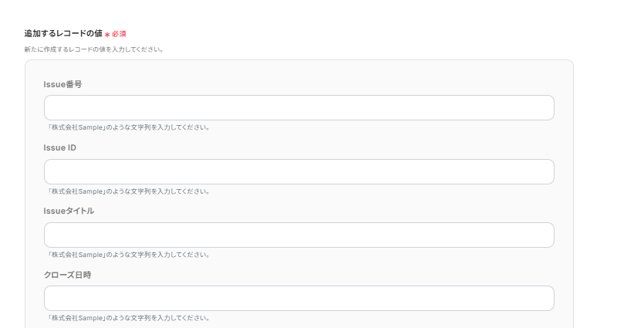Click the hint text under Issueタイトル field
Screen dimensions: 644x328
[x=129, y=255]
